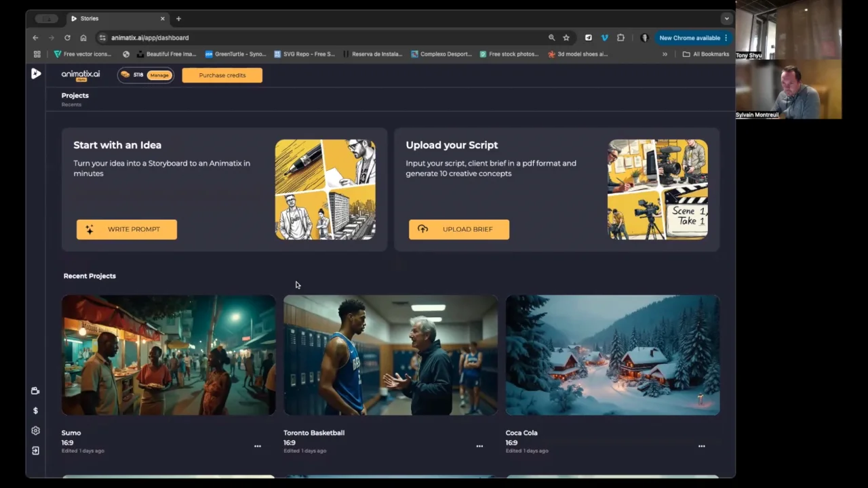Open the dollar sign billing icon
This screenshot has width=868, height=488.
point(35,411)
